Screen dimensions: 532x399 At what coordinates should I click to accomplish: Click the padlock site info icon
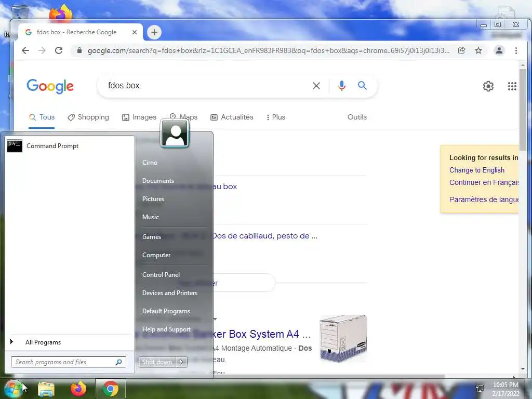coord(79,50)
